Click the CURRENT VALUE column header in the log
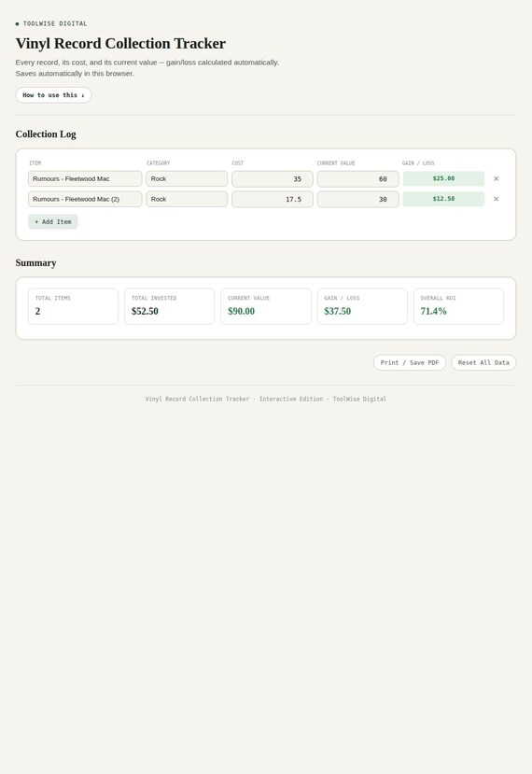Viewport: 532px width, 774px height. click(x=336, y=162)
